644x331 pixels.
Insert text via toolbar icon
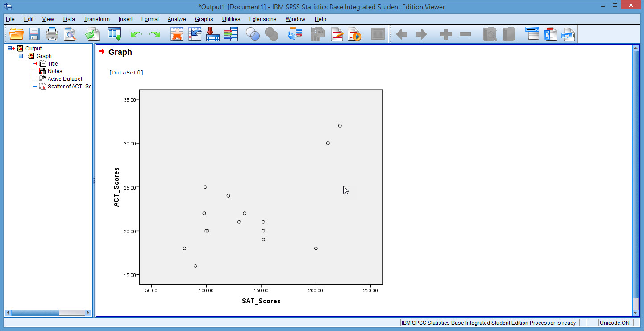click(568, 34)
